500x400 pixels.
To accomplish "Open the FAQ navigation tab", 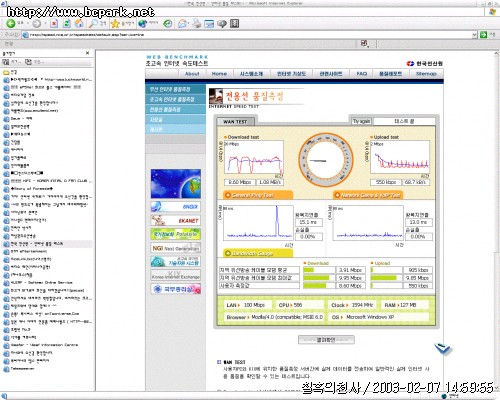I will coord(362,74).
